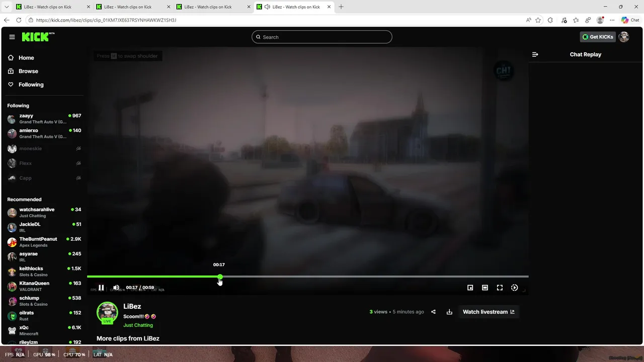Share this clip
The image size is (644, 362).
[434, 312]
